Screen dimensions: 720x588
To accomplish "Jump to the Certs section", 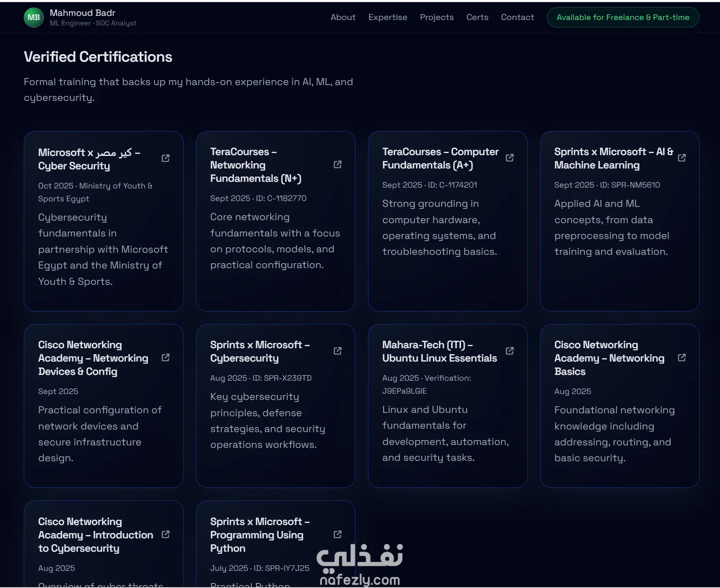I will pyautogui.click(x=477, y=17).
